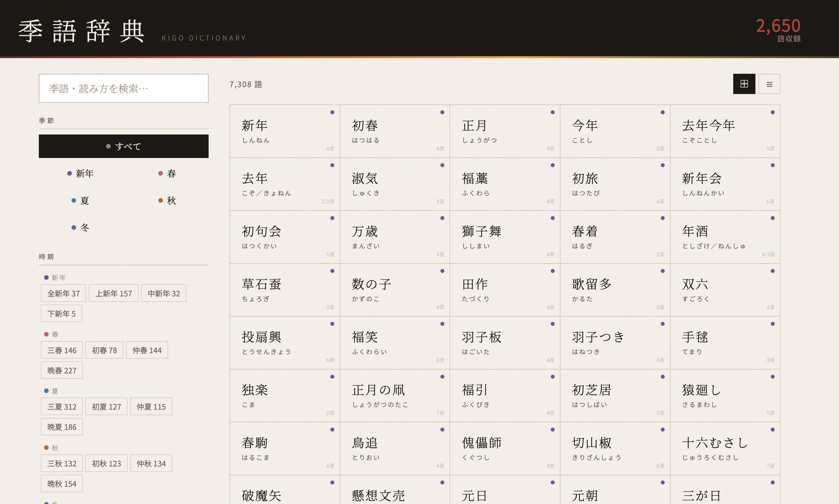
Task: Focus the 季語 search input field
Action: point(123,88)
